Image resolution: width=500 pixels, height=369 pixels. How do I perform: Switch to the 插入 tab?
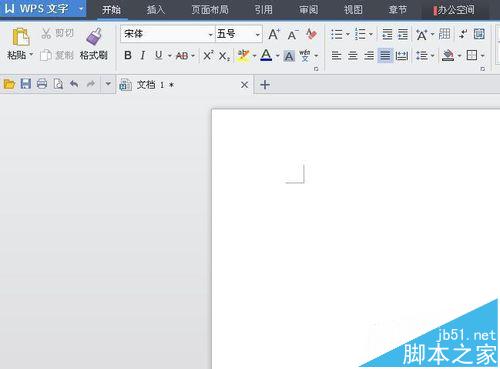tap(156, 10)
